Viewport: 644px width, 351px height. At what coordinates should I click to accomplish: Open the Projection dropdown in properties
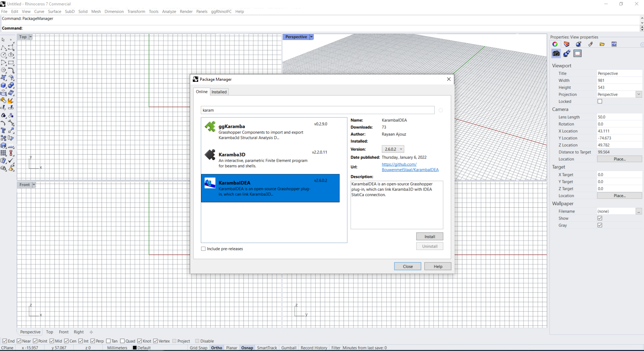[x=639, y=94]
